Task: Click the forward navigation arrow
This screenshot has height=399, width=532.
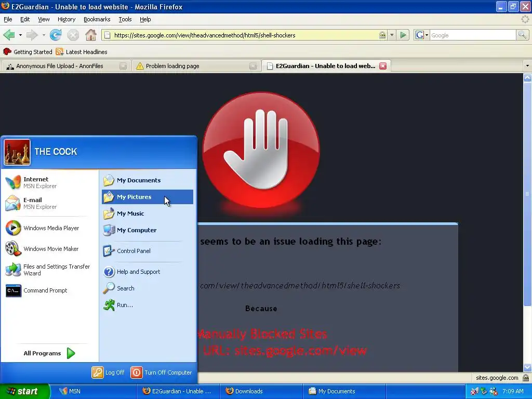Action: [x=32, y=35]
